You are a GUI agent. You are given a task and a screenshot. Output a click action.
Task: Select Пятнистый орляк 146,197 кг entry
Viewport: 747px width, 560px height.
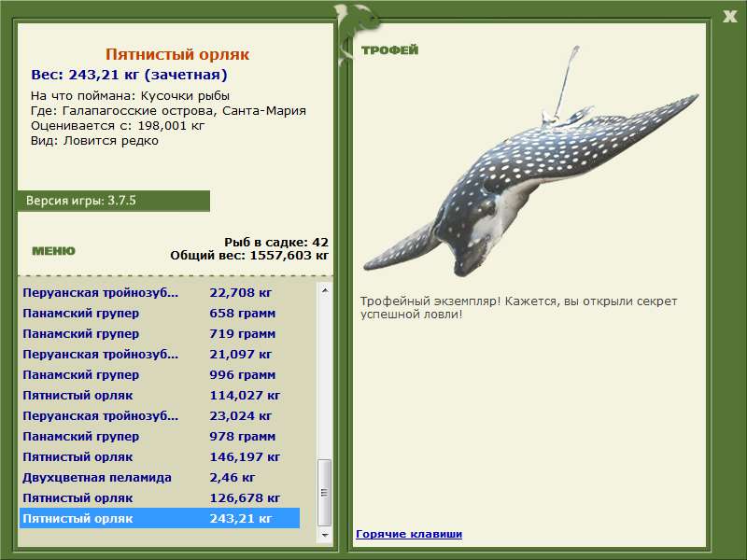[x=160, y=456]
